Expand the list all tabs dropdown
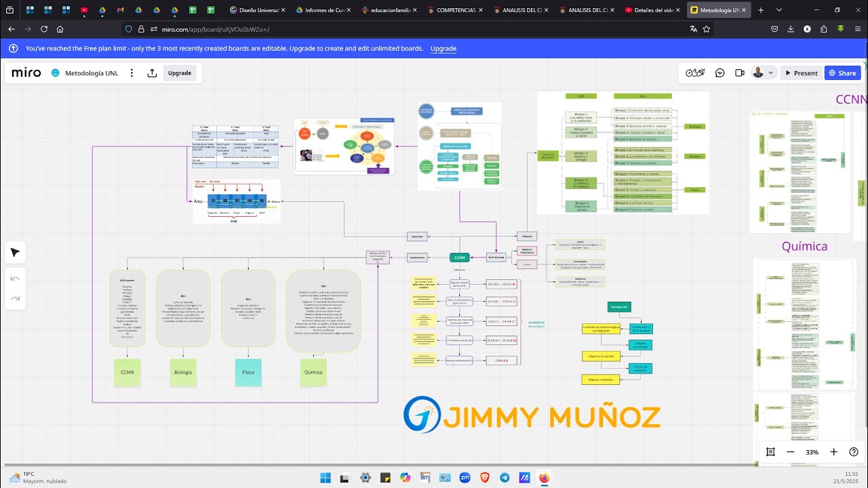Viewport: 868px width, 488px height. tap(778, 10)
